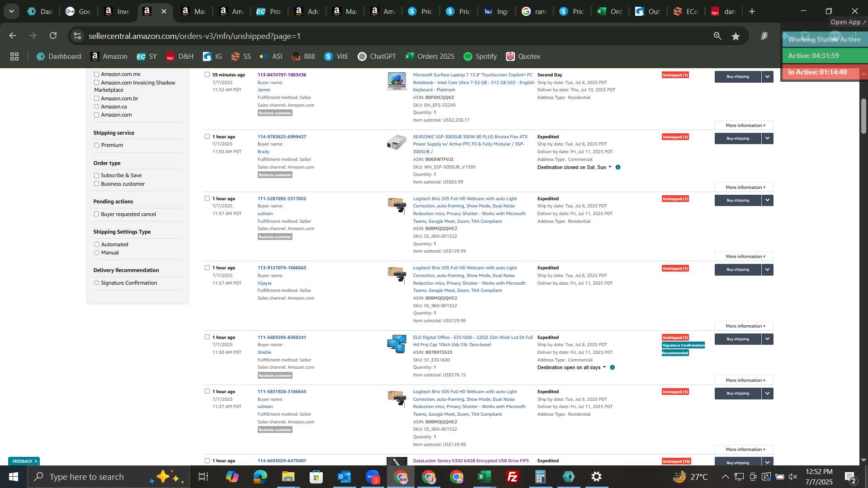Expand Destination open on all days dropdown
868x488 pixels.
[604, 367]
